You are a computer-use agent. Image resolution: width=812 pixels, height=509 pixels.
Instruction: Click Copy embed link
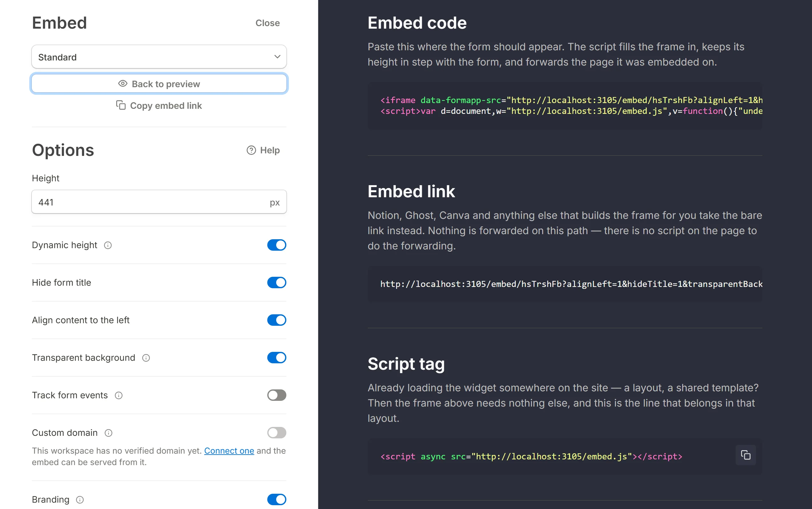coord(159,105)
